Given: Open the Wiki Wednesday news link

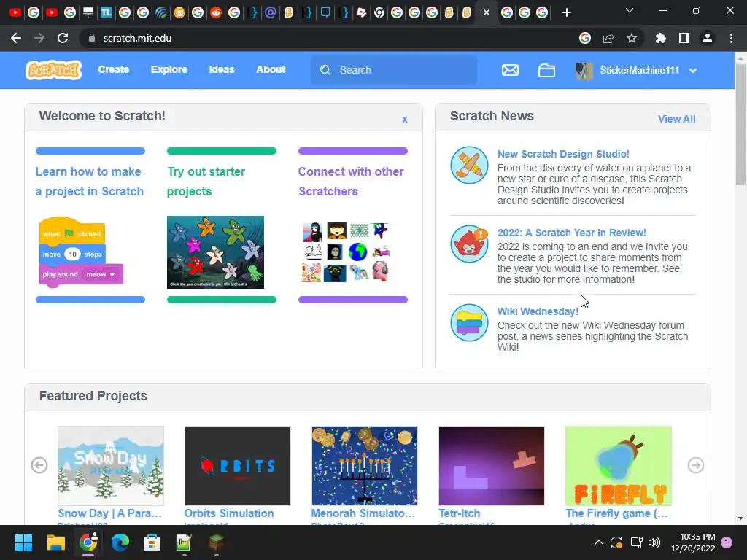Looking at the screenshot, I should pos(538,311).
